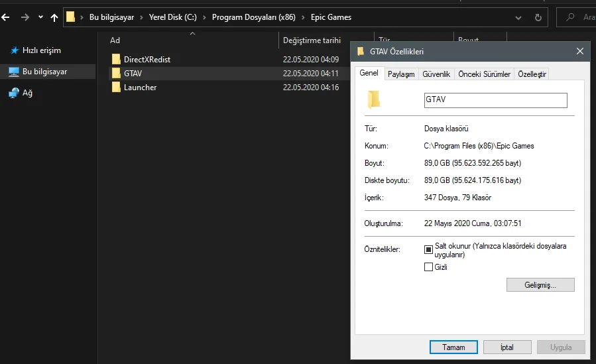Open 'Hızlı erişim' in the navigation pane
The width and height of the screenshot is (596, 364).
tap(41, 50)
